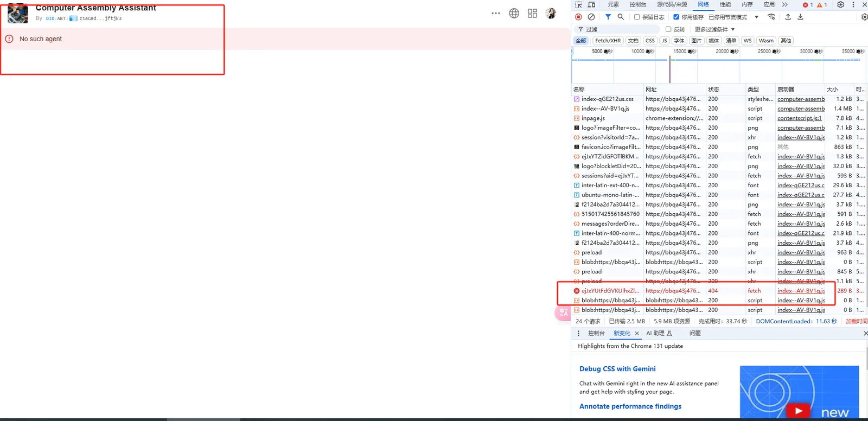Open network conditions wifi icon

point(771,17)
